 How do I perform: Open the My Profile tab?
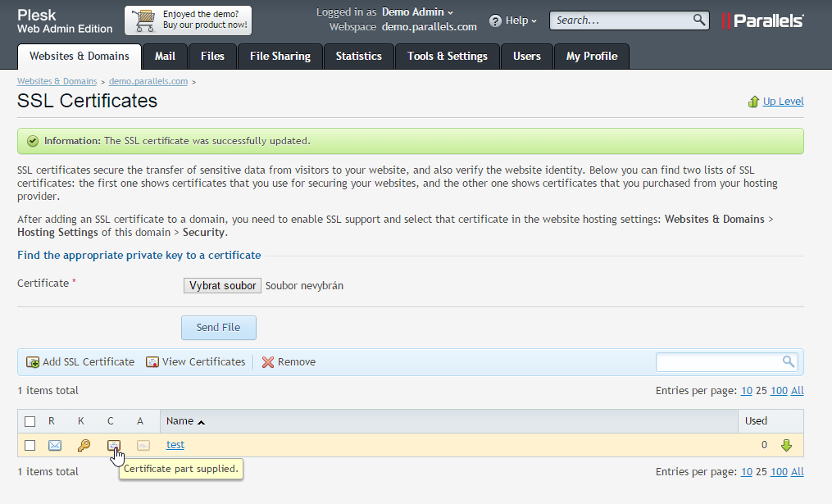tap(592, 57)
